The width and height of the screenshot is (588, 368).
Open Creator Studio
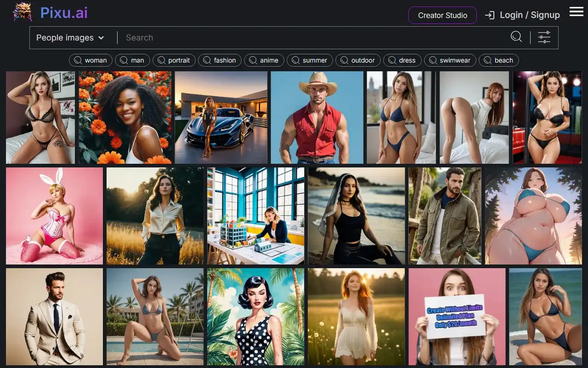442,15
